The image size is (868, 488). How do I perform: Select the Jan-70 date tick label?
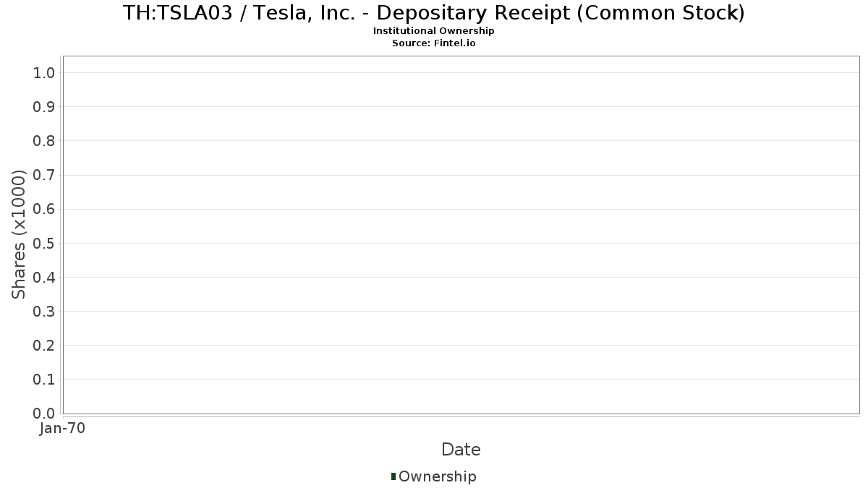click(x=63, y=429)
